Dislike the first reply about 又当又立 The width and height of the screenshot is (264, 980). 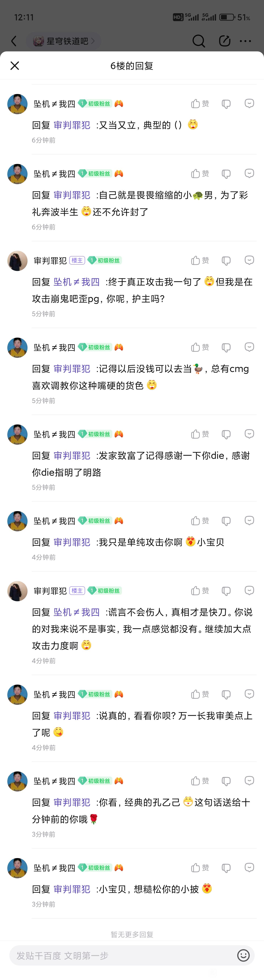[226, 104]
